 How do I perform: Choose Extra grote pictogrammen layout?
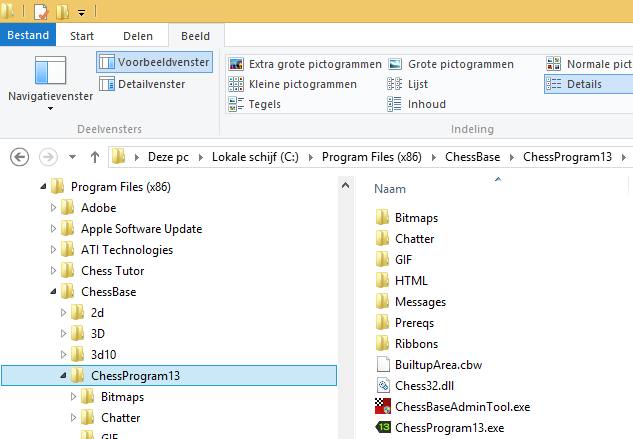click(x=305, y=64)
